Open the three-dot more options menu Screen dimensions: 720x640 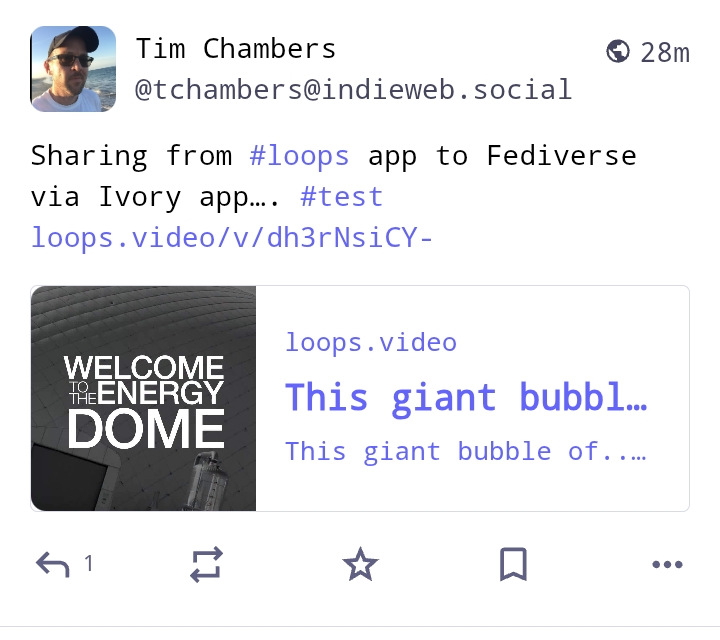click(667, 564)
